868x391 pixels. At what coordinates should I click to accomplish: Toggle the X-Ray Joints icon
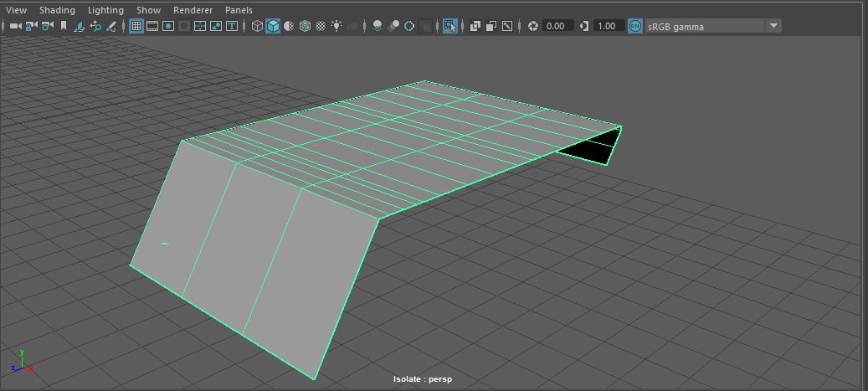pos(507,26)
